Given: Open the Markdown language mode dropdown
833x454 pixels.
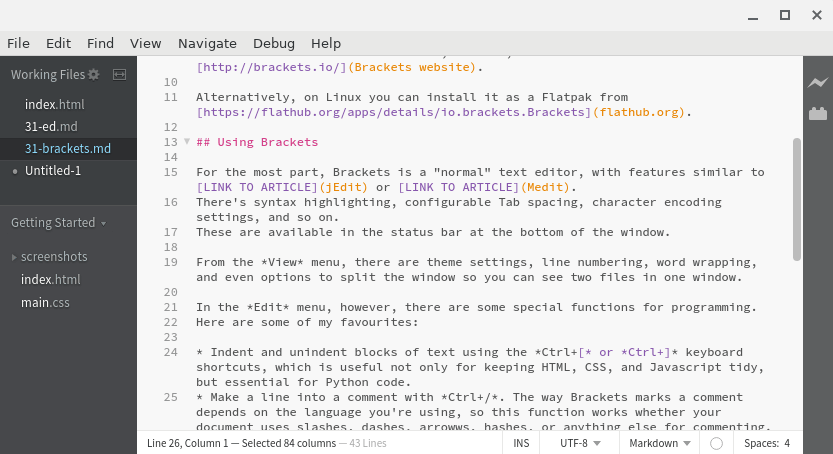Looking at the screenshot, I should (x=659, y=443).
